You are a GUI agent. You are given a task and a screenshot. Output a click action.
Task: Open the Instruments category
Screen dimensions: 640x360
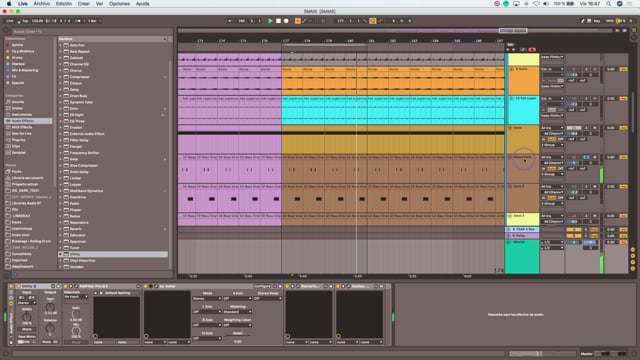[x=21, y=115]
